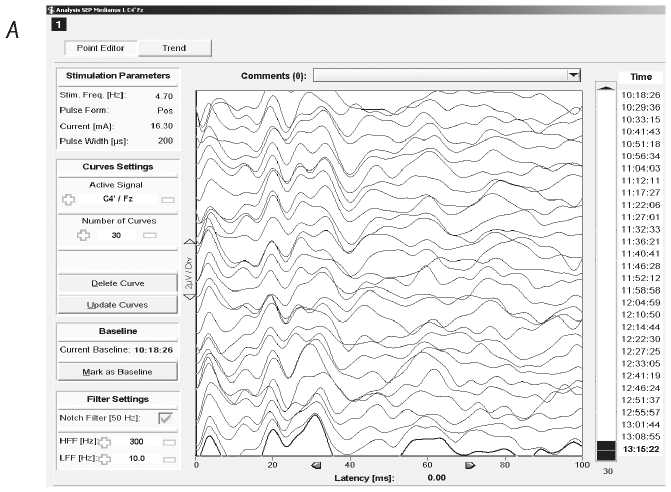Select the 11:36:21 time entry
Screen dimensions: 671x492
(641, 242)
